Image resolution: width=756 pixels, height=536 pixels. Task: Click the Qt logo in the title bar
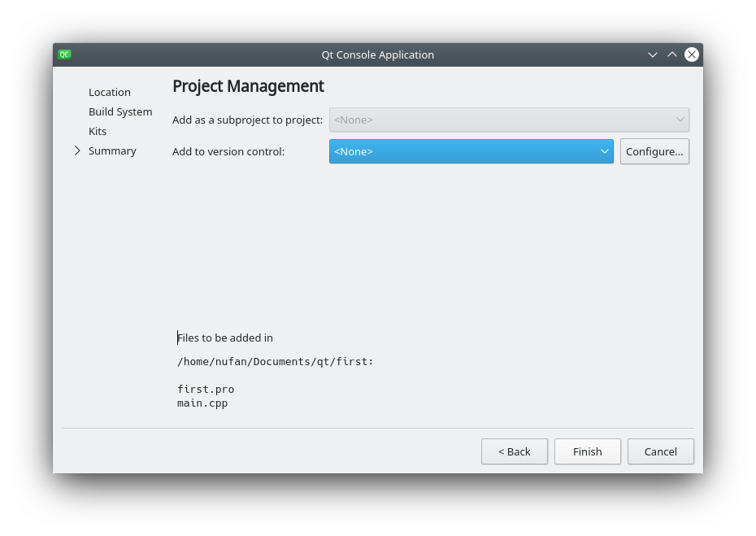click(64, 54)
